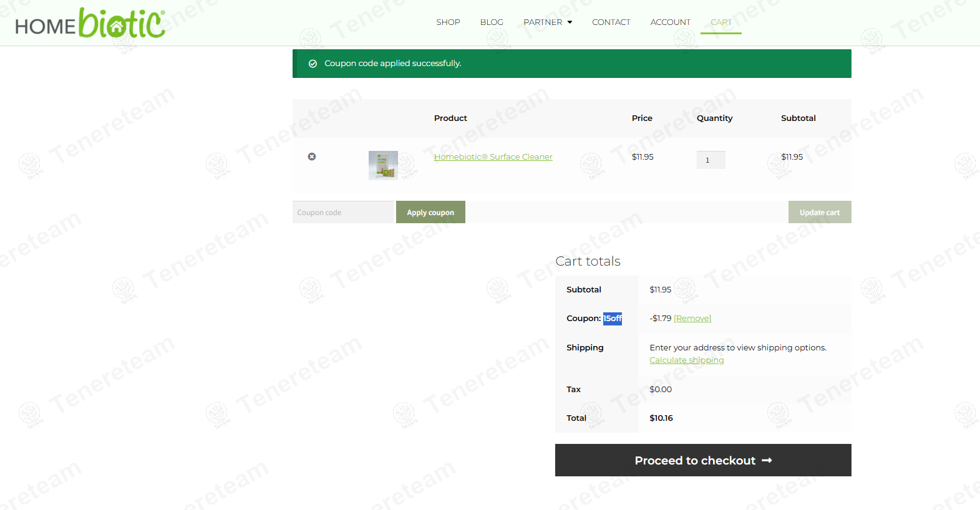Click into the Coupon code field
The image size is (980, 510).
[343, 212]
